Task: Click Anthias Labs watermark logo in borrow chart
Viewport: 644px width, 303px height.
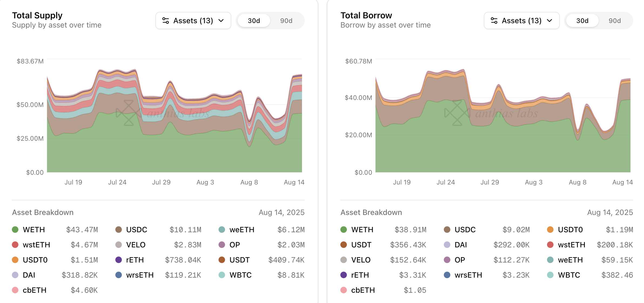Action: (x=457, y=113)
